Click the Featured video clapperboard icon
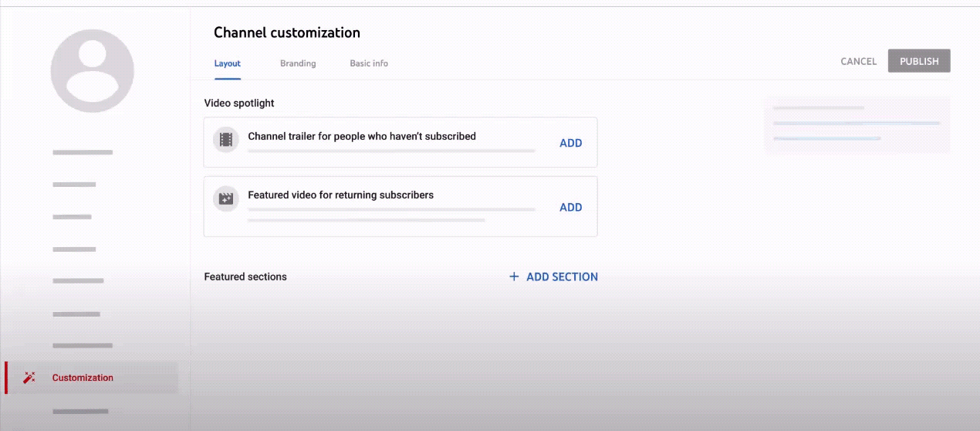The image size is (980, 431). pos(225,199)
